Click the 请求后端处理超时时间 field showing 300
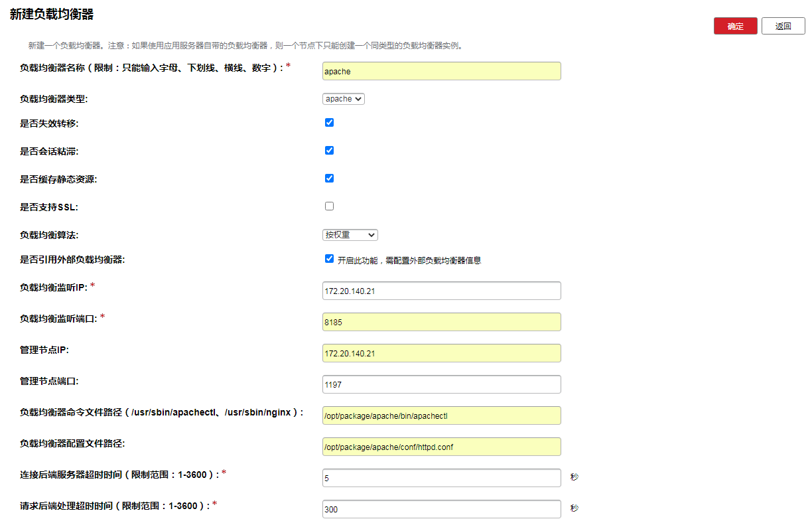The image size is (812, 525). 441,509
